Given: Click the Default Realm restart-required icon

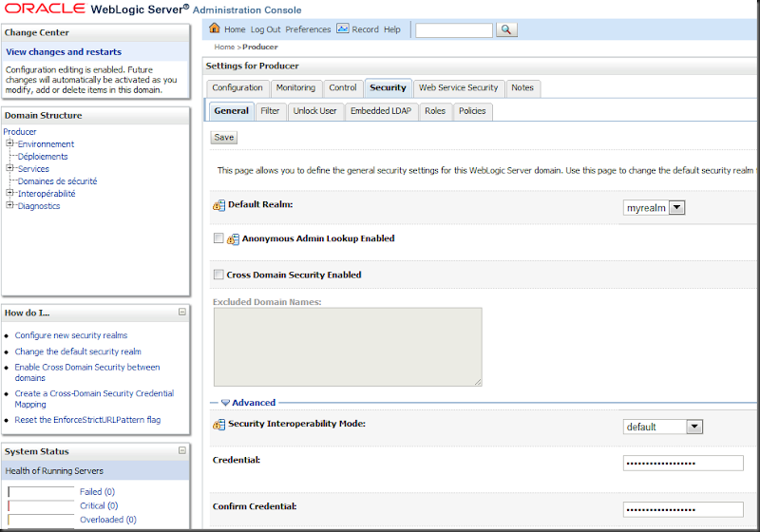Looking at the screenshot, I should (219, 205).
